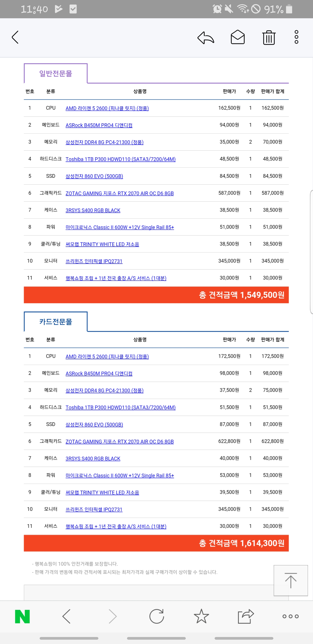Reload the page with the refresh icon
Screen dimensions: 313x644
point(157,616)
